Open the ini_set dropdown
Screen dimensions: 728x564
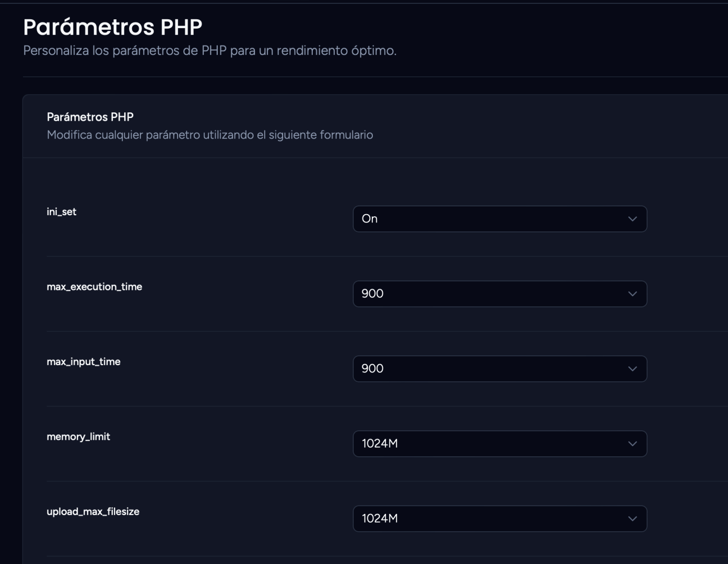[500, 219]
